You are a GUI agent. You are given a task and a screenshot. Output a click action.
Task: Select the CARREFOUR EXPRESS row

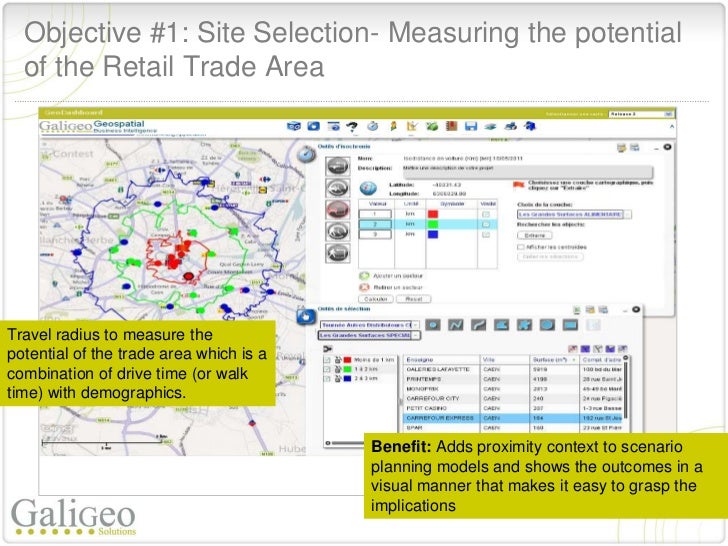tap(513, 418)
